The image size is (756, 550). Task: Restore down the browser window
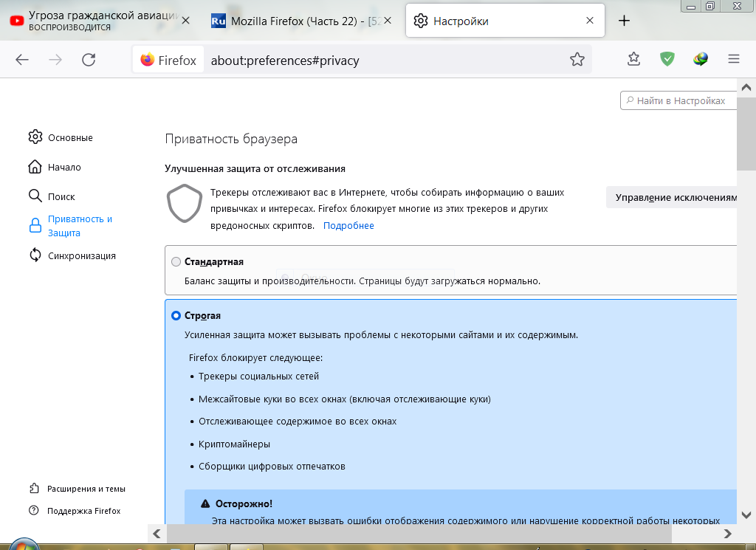click(710, 6)
